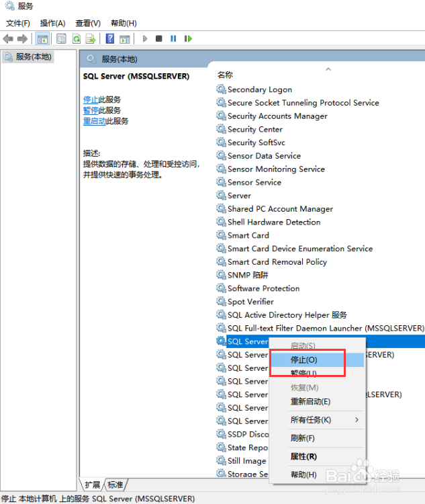Click the Pause service toolbar icon
425x504 pixels.
click(x=173, y=38)
